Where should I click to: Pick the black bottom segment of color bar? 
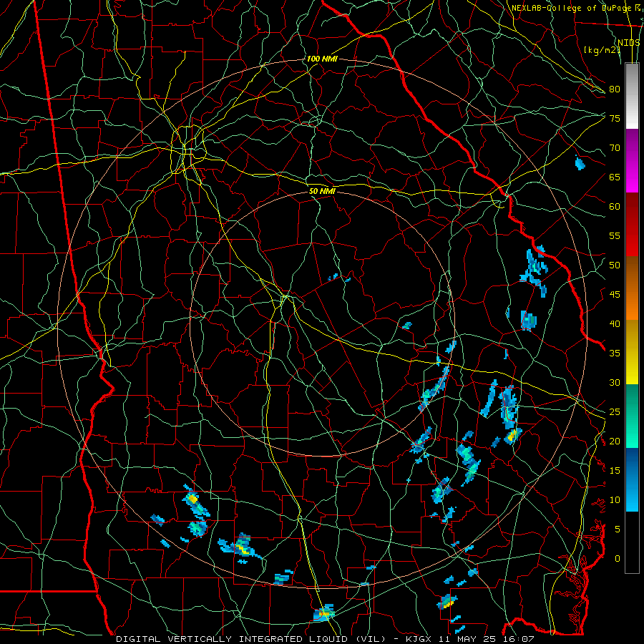(x=632, y=542)
